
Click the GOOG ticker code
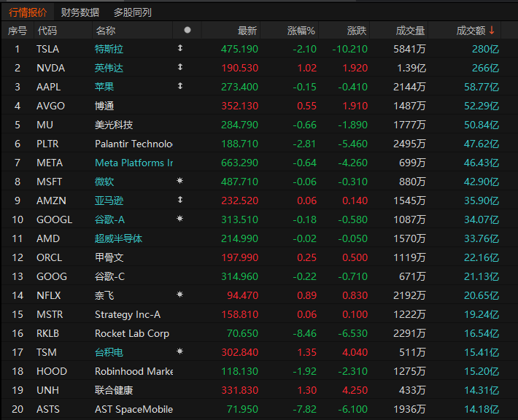click(x=52, y=276)
